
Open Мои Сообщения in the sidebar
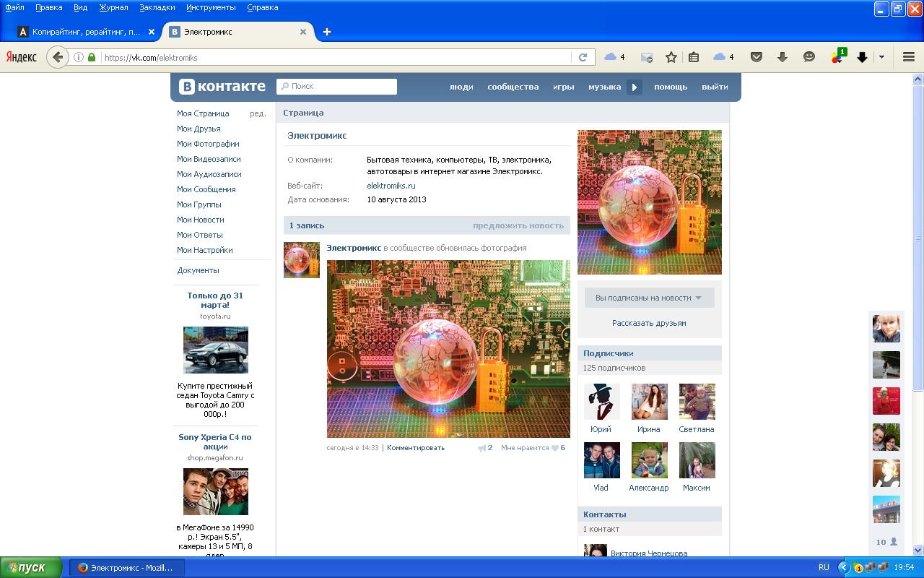point(206,189)
